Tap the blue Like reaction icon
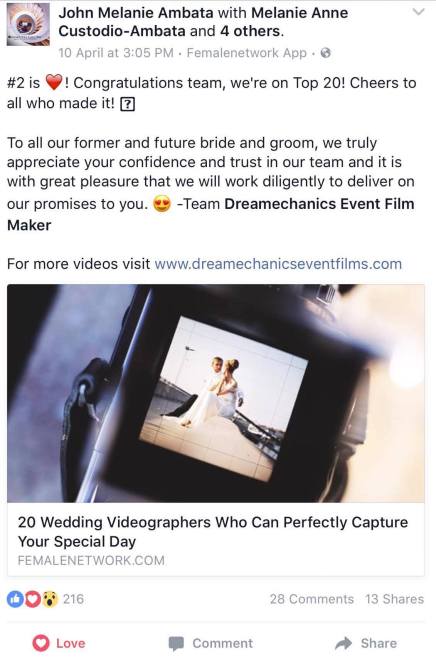Viewport: 436px width, 664px height. pyautogui.click(x=15, y=599)
